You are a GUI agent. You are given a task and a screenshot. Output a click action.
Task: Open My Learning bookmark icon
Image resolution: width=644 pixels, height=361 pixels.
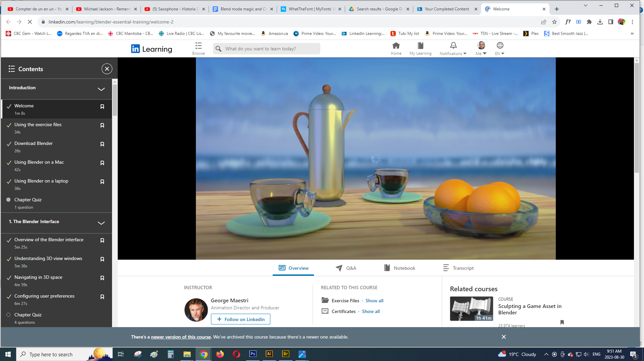(x=420, y=46)
